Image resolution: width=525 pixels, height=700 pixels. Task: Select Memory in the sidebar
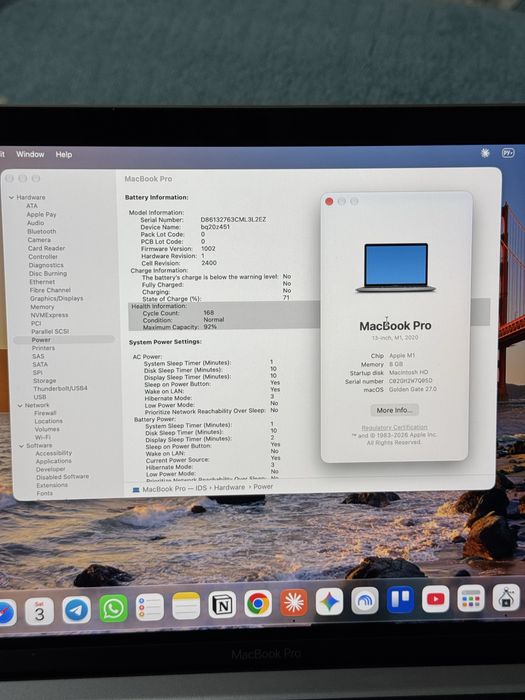pos(42,307)
